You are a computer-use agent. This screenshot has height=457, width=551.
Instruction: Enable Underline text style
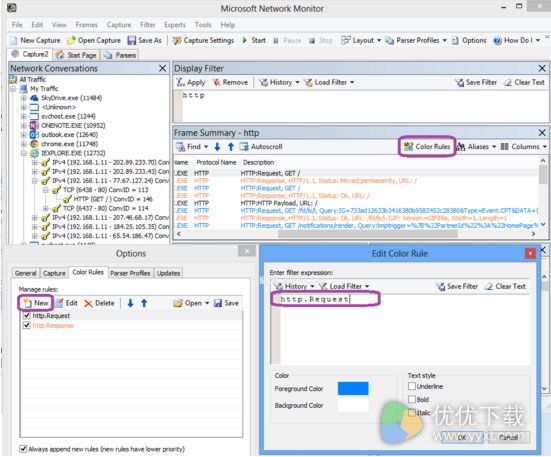coord(412,386)
